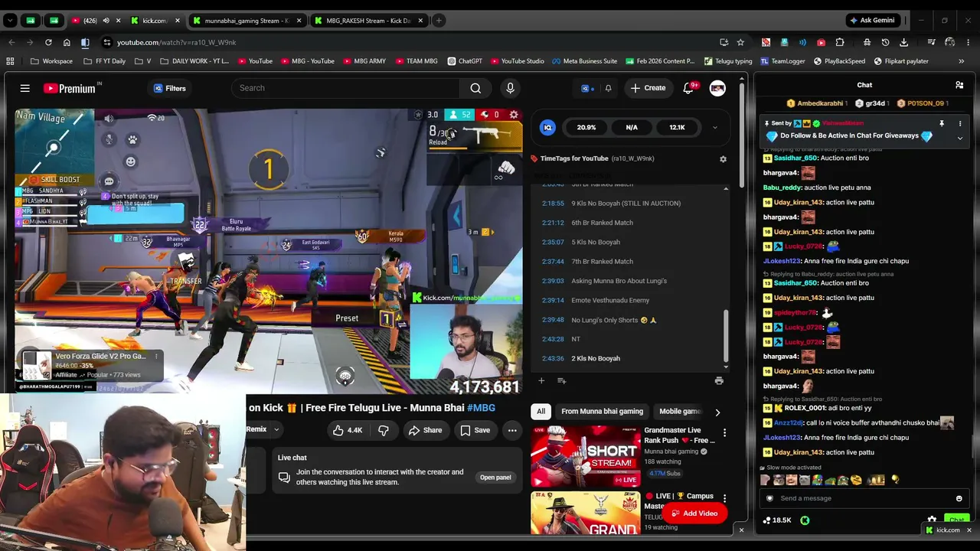Screen dimensions: 980x551
Task: Switch to the kick.com browser tab
Action: point(154,21)
